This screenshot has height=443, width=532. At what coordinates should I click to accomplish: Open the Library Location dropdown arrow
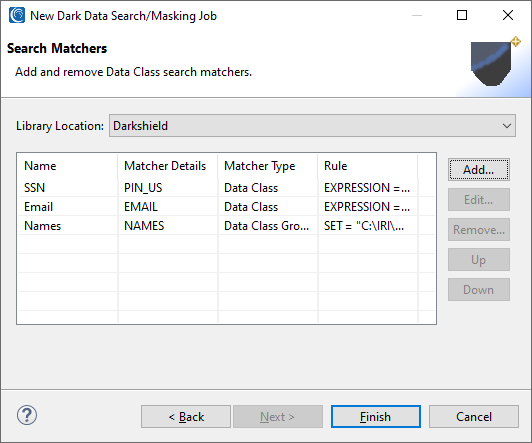click(507, 126)
